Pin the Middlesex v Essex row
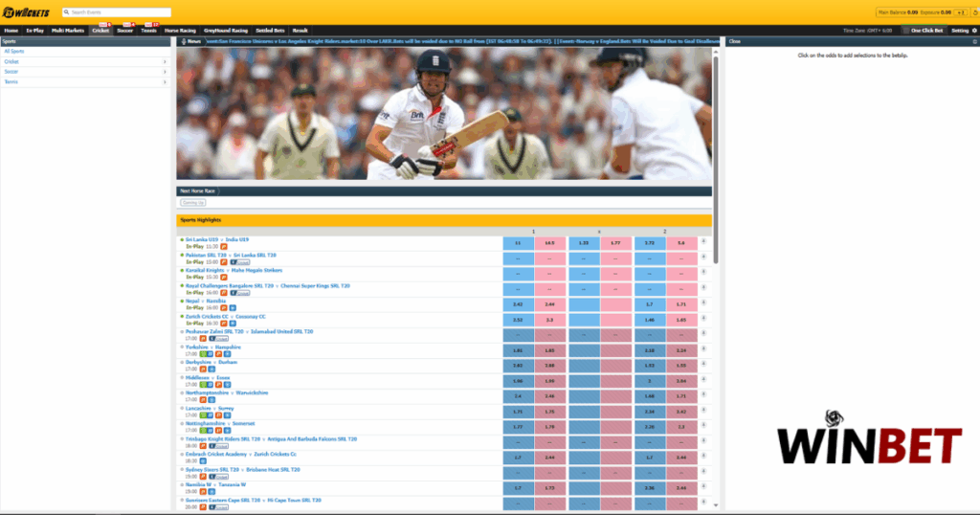 coord(703,379)
